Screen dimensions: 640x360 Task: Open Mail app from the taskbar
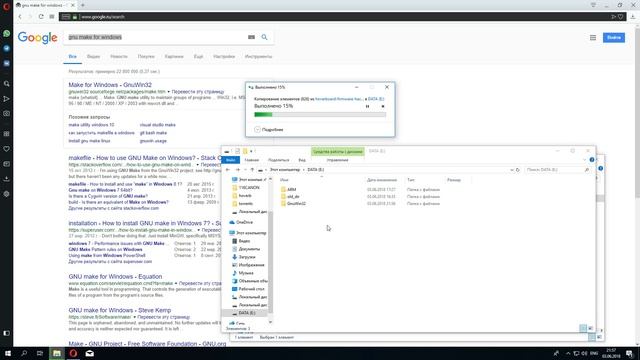90,353
